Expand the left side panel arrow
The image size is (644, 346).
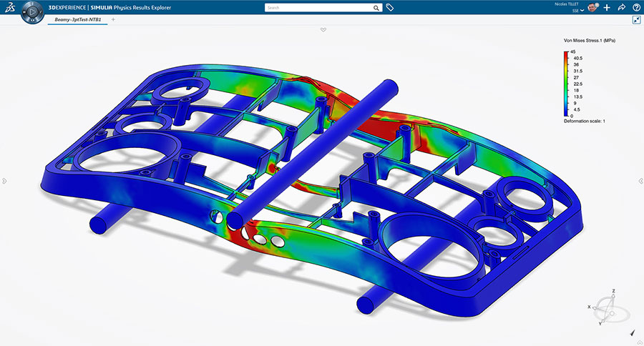[x=4, y=181]
